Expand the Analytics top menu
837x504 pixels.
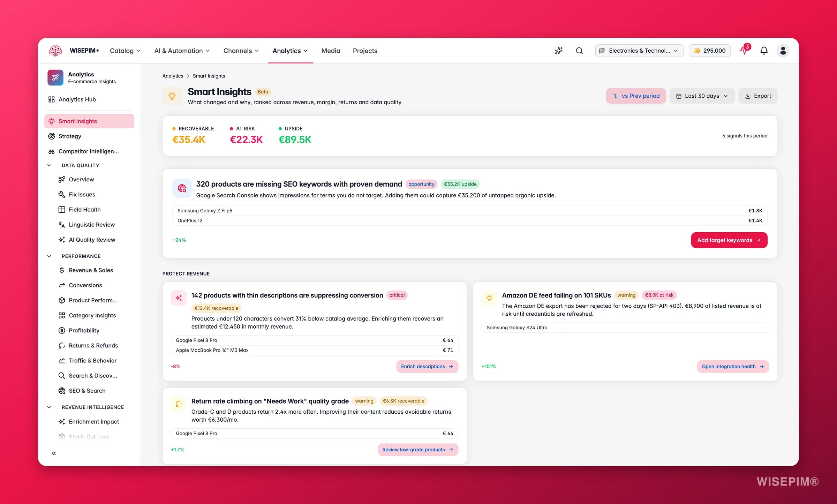(290, 51)
